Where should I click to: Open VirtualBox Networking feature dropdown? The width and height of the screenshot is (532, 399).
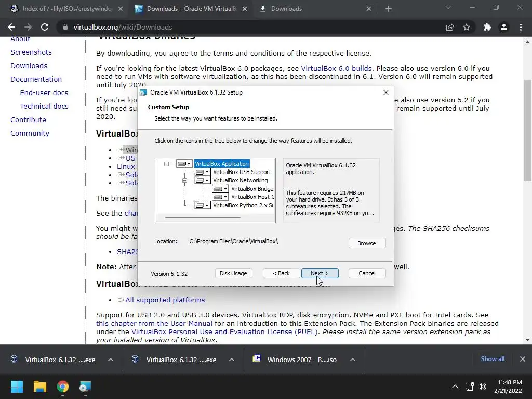pyautogui.click(x=203, y=180)
